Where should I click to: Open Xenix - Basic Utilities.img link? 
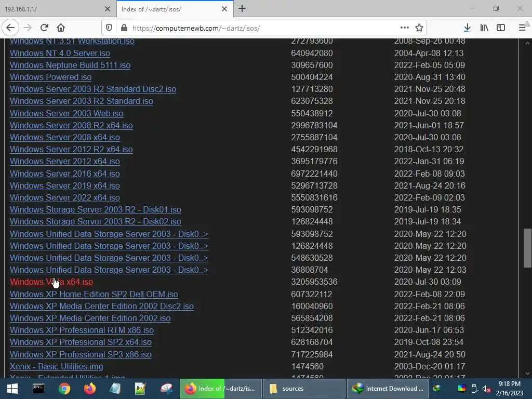pos(56,366)
